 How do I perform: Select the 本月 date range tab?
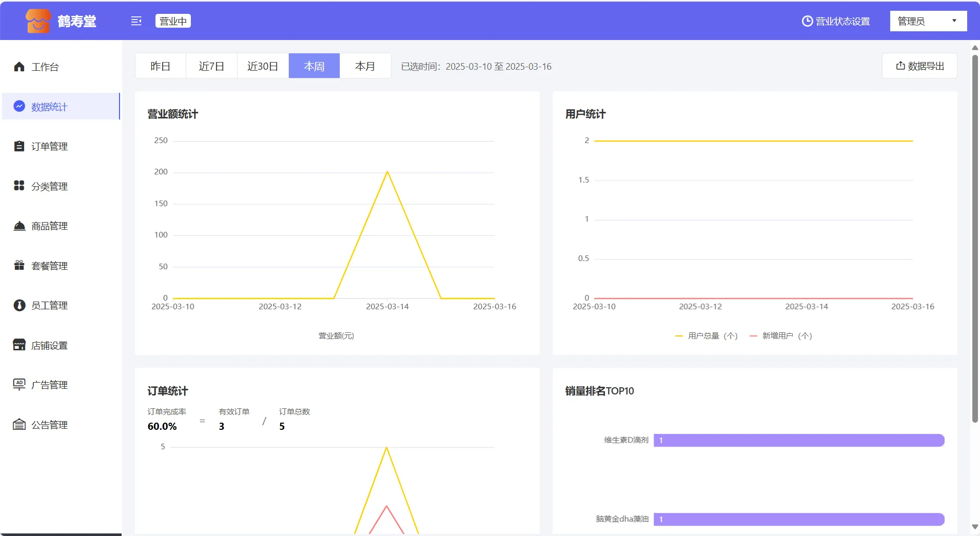pyautogui.click(x=365, y=66)
